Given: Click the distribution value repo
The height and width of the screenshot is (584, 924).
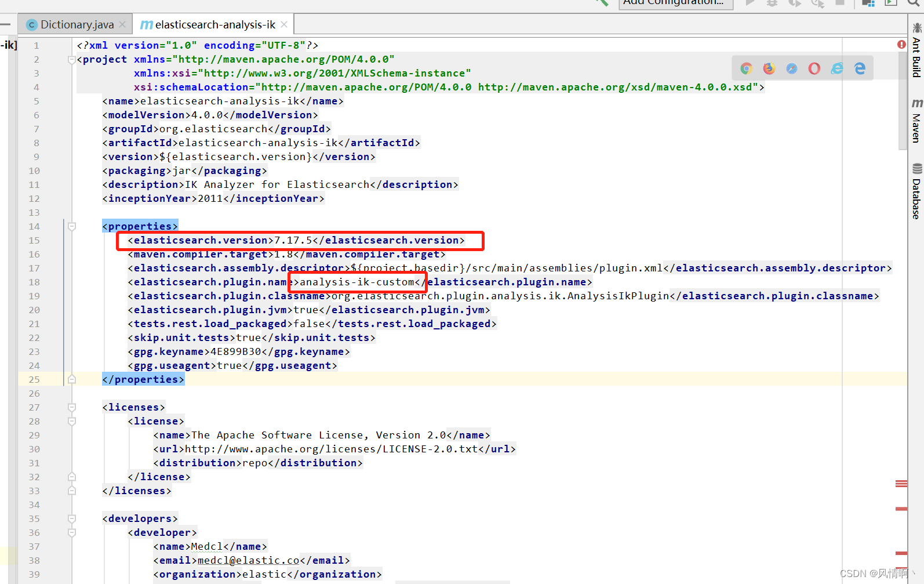Looking at the screenshot, I should point(255,463).
